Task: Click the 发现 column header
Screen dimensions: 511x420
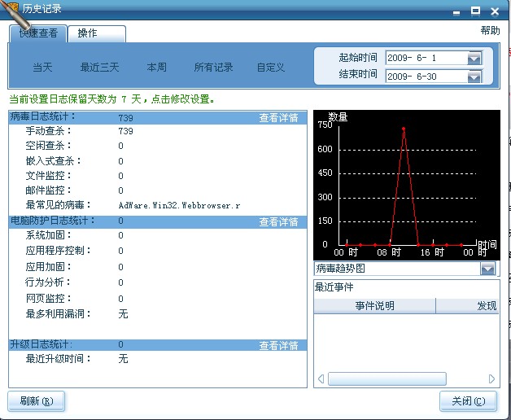Action: point(467,306)
